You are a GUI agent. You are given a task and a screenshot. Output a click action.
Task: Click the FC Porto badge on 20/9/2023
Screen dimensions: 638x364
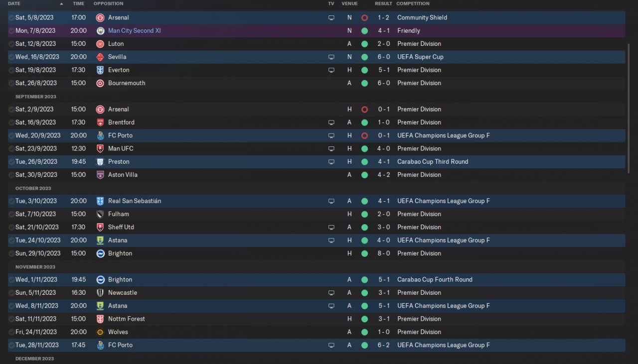[100, 135]
